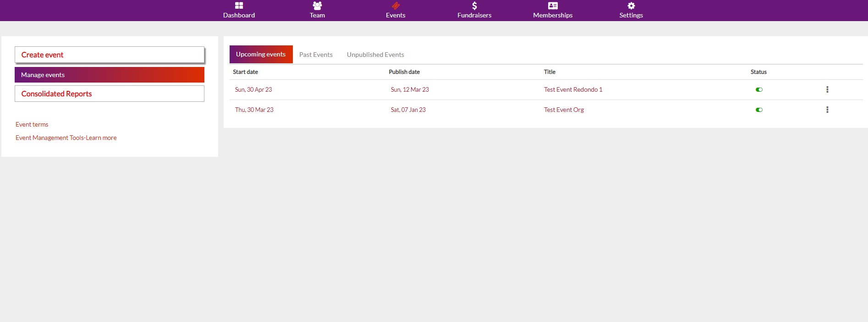Open Consolidated Reports
This screenshot has width=868, height=322.
(110, 94)
